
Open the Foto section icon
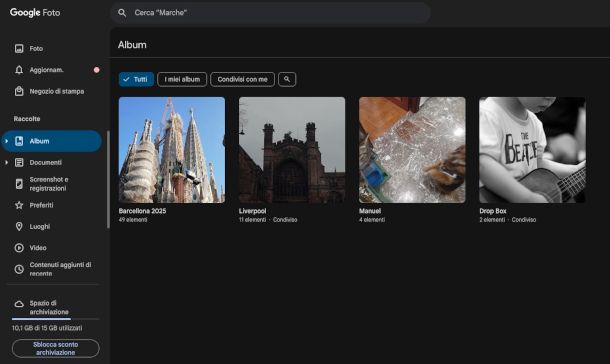(x=19, y=49)
